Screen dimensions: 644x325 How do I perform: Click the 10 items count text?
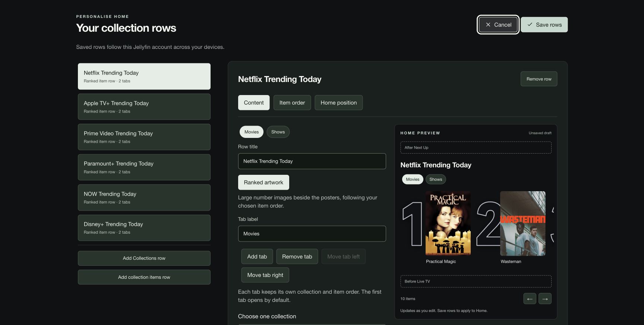click(x=408, y=299)
